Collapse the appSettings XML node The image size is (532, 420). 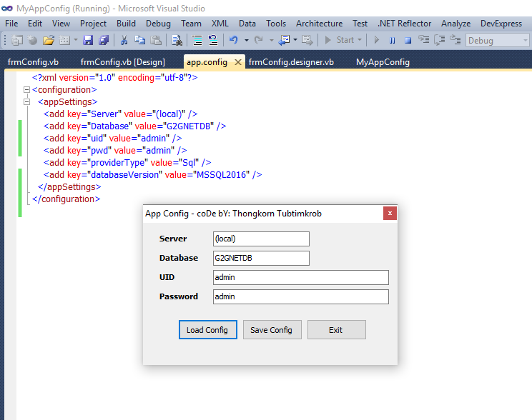click(26, 102)
